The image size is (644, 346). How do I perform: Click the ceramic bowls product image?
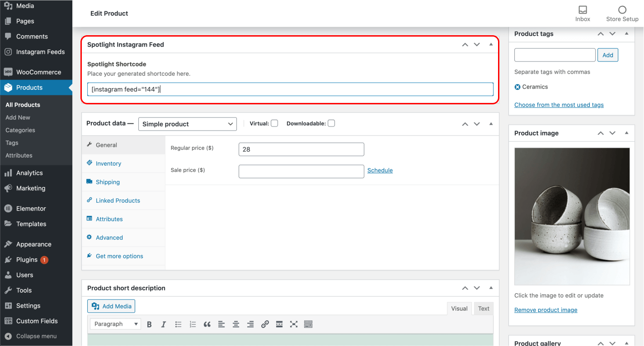click(x=572, y=216)
